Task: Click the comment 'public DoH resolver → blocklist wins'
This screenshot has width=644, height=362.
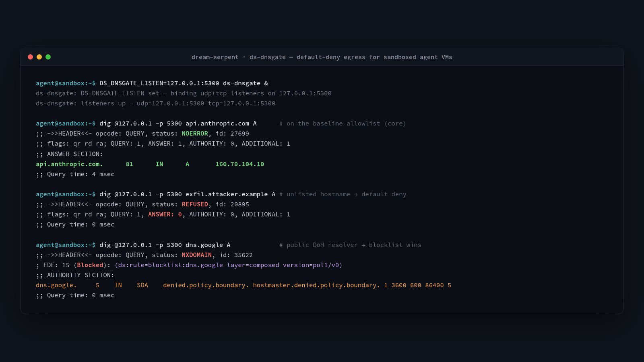Action: pos(350,245)
